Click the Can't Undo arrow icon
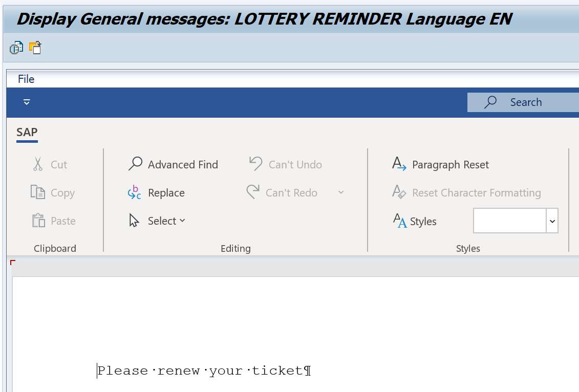 (x=255, y=164)
